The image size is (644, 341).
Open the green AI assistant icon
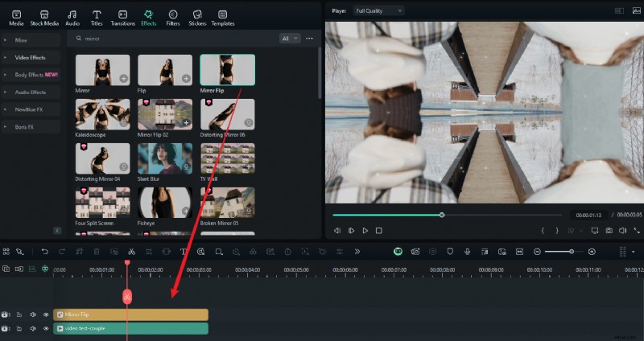pyautogui.click(x=398, y=252)
